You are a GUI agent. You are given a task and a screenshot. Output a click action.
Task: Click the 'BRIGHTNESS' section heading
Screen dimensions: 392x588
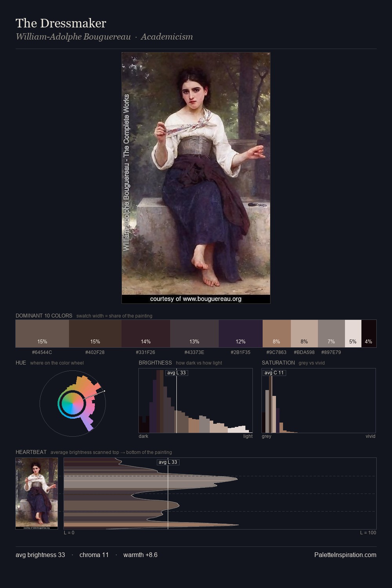(x=155, y=363)
